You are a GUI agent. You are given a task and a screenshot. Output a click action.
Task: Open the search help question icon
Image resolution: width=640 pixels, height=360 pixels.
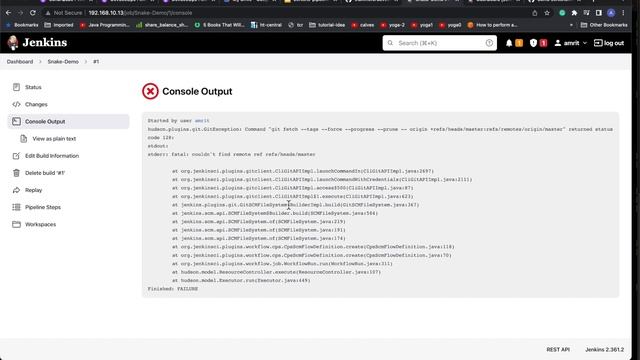tap(489, 43)
